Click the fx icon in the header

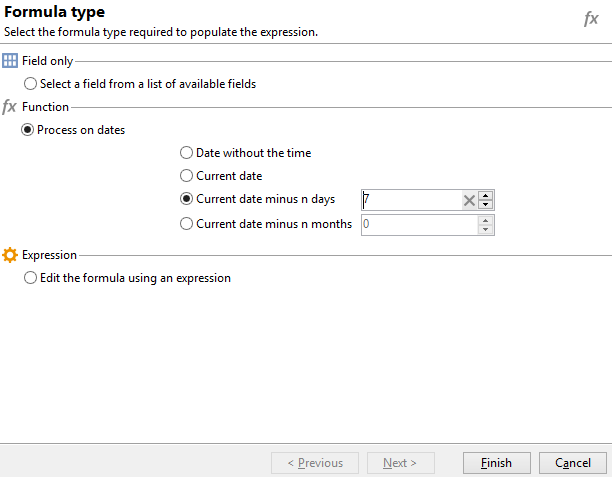pos(591,19)
